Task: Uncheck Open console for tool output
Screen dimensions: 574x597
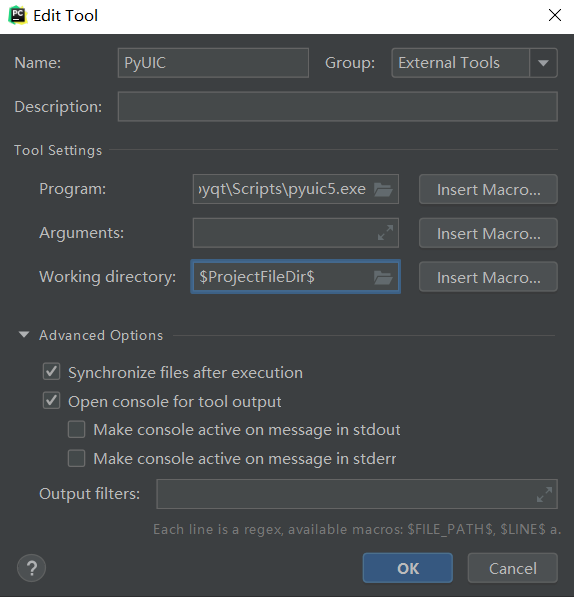Action: pyautogui.click(x=51, y=401)
